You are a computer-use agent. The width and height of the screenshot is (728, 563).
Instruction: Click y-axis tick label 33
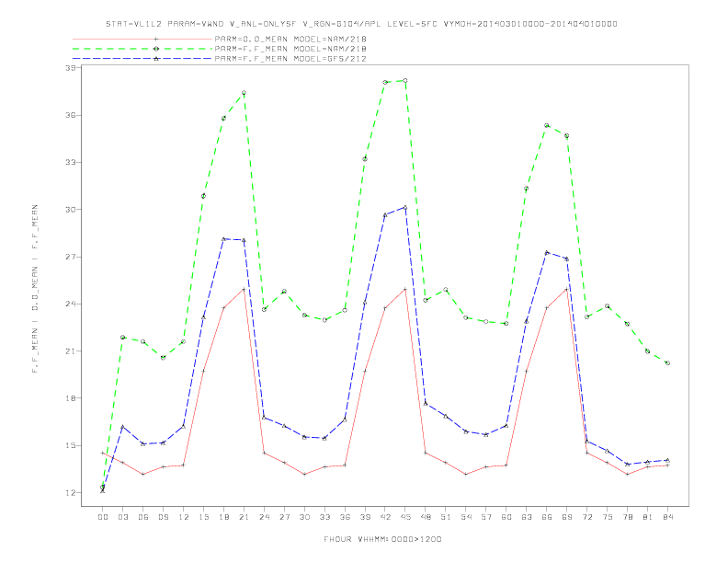click(x=71, y=162)
